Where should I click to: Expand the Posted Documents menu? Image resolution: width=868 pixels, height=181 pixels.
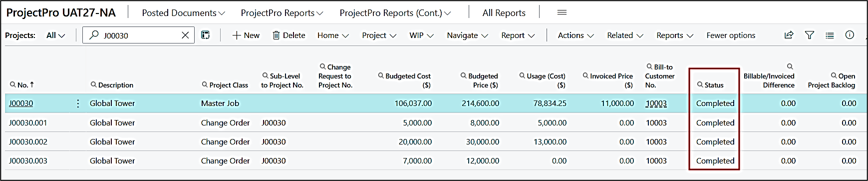(x=183, y=13)
